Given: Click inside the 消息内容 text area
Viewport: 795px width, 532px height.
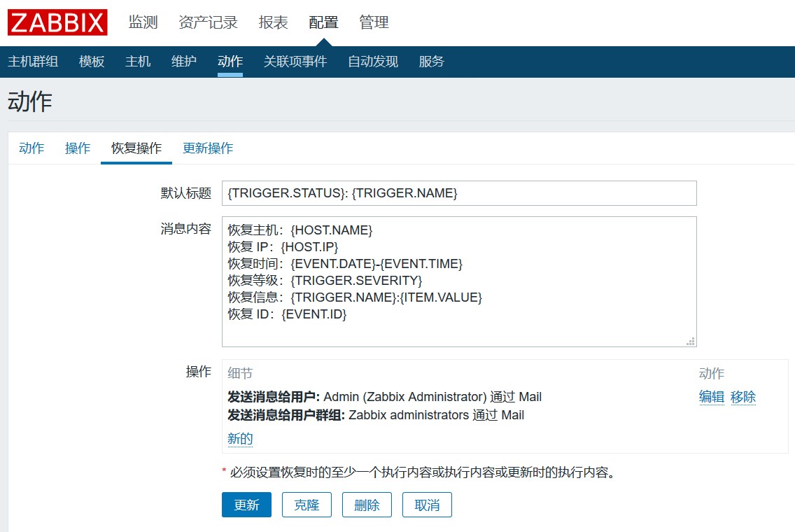Looking at the screenshot, I should (x=459, y=282).
